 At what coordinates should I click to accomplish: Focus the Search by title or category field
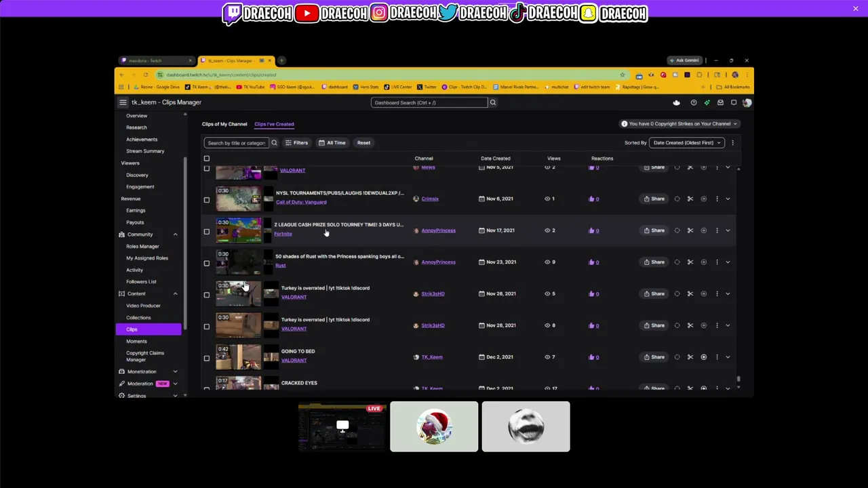(237, 142)
